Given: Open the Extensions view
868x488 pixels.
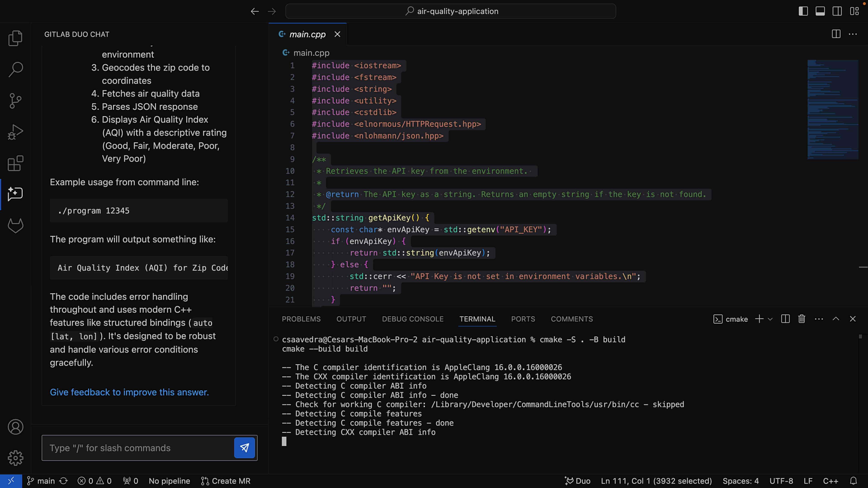Looking at the screenshot, I should [15, 163].
